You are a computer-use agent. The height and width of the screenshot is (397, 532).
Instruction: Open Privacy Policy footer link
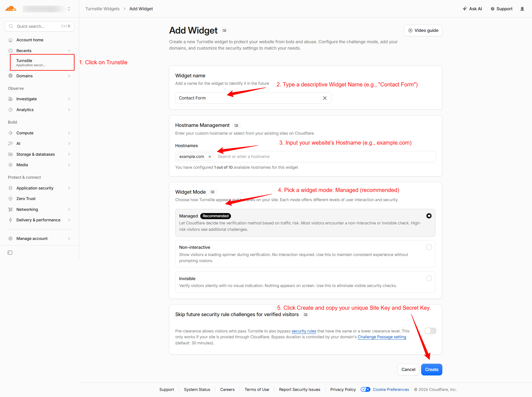coord(343,390)
